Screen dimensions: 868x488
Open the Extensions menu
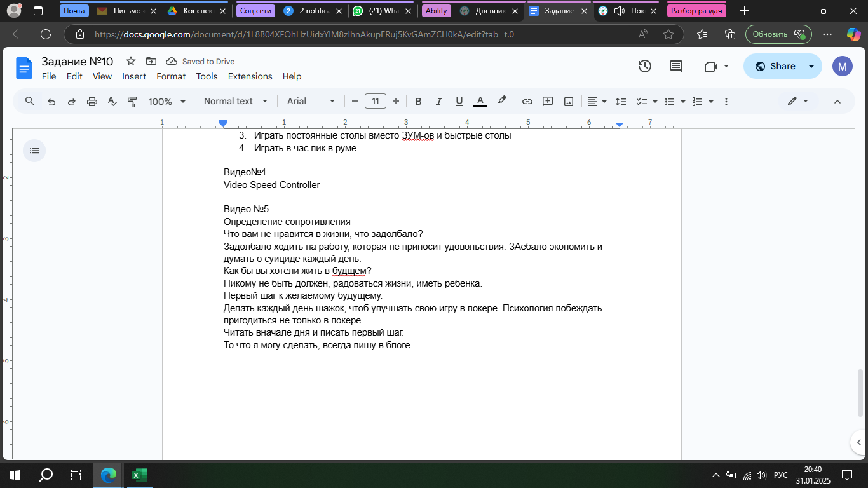click(x=250, y=76)
